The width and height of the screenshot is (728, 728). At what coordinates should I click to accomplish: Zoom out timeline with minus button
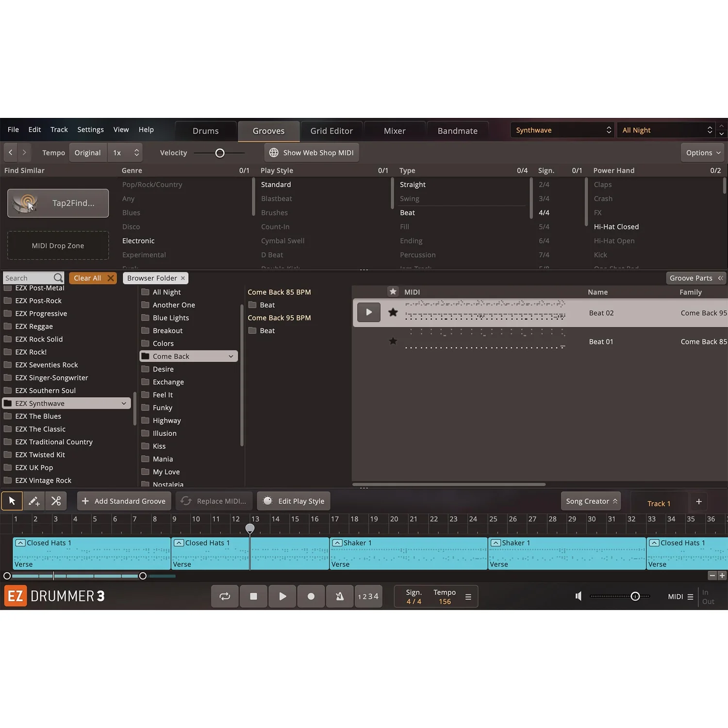coord(712,576)
